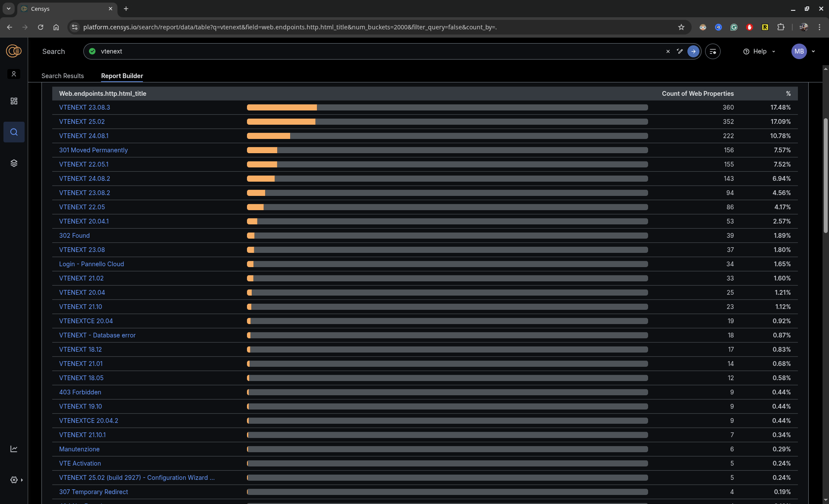Image resolution: width=829 pixels, height=504 pixels.
Task: Expand the MB user account menu
Action: 804,51
